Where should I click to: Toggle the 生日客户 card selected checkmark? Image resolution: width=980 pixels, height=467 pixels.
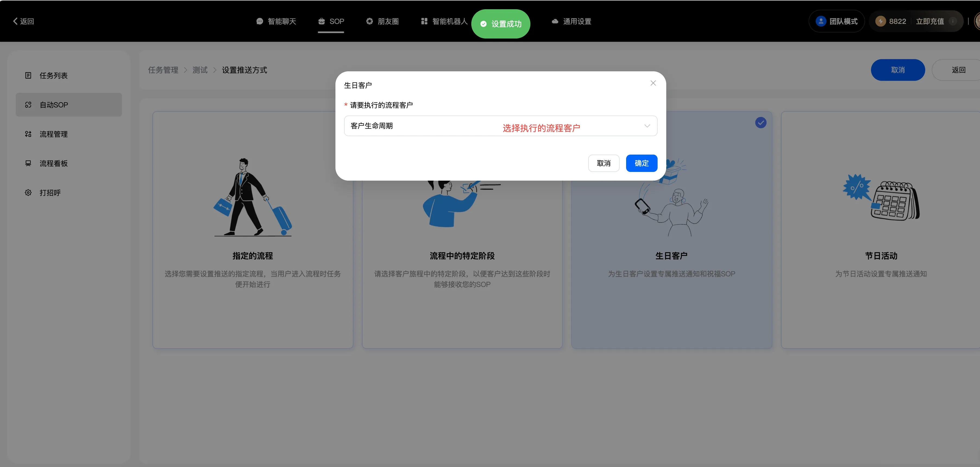(760, 123)
